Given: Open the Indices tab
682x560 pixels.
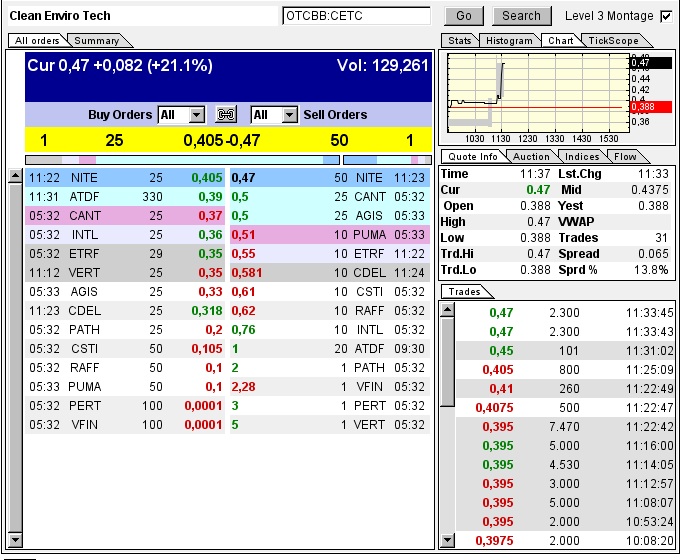Looking at the screenshot, I should (582, 156).
